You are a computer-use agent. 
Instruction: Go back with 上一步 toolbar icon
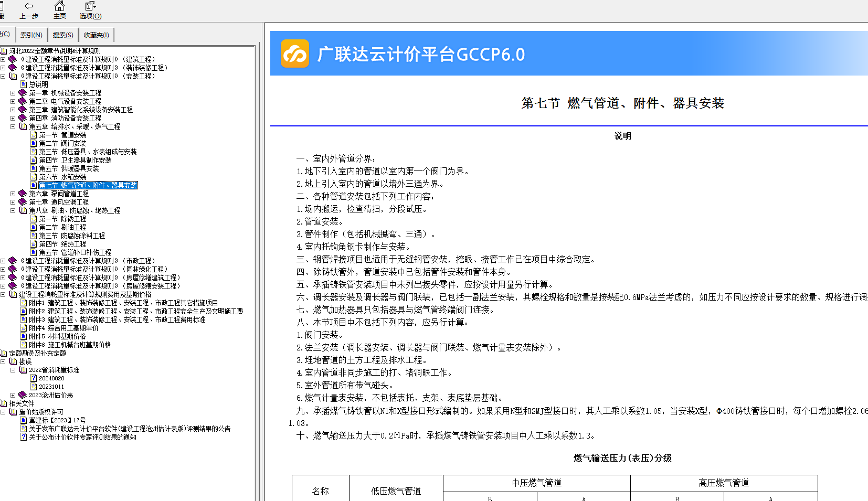29,10
